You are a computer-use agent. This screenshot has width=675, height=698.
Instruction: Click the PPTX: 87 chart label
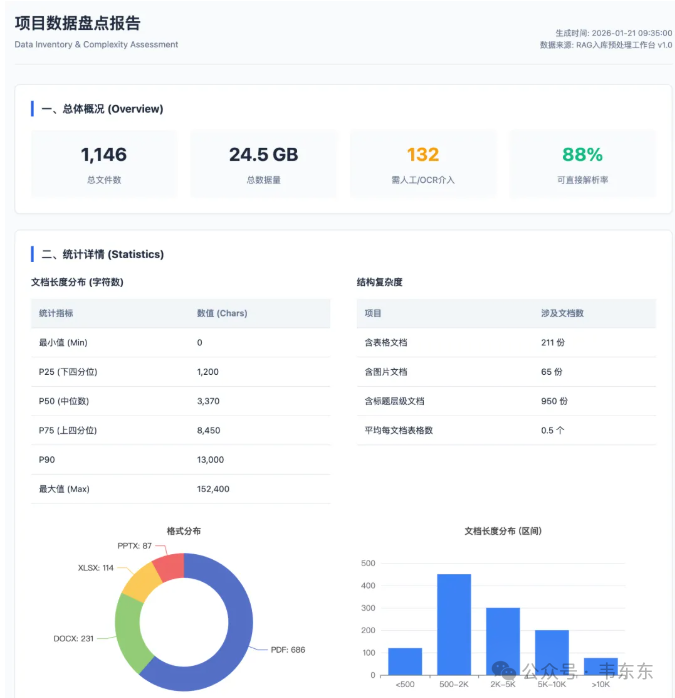click(x=134, y=546)
